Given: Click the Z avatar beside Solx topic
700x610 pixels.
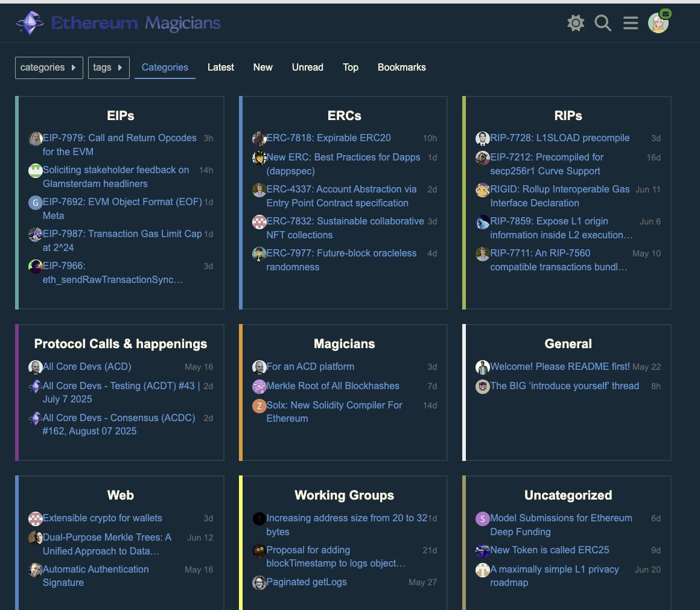Looking at the screenshot, I should [x=259, y=405].
